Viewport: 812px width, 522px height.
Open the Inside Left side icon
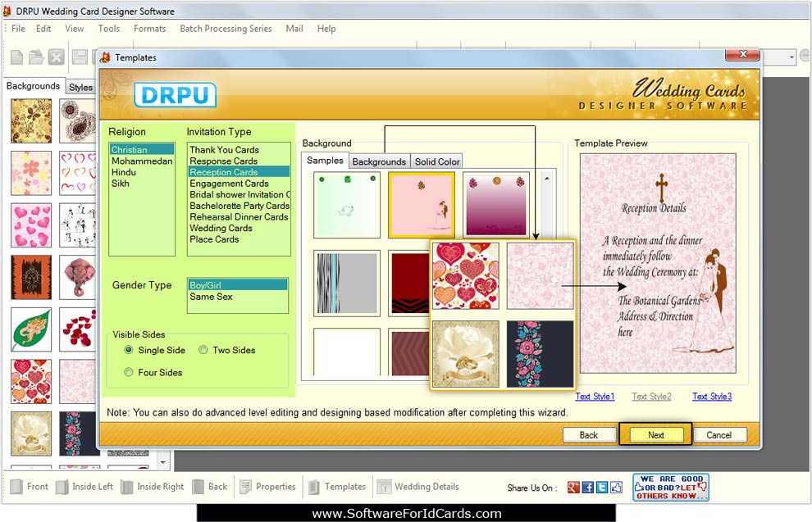click(x=62, y=487)
